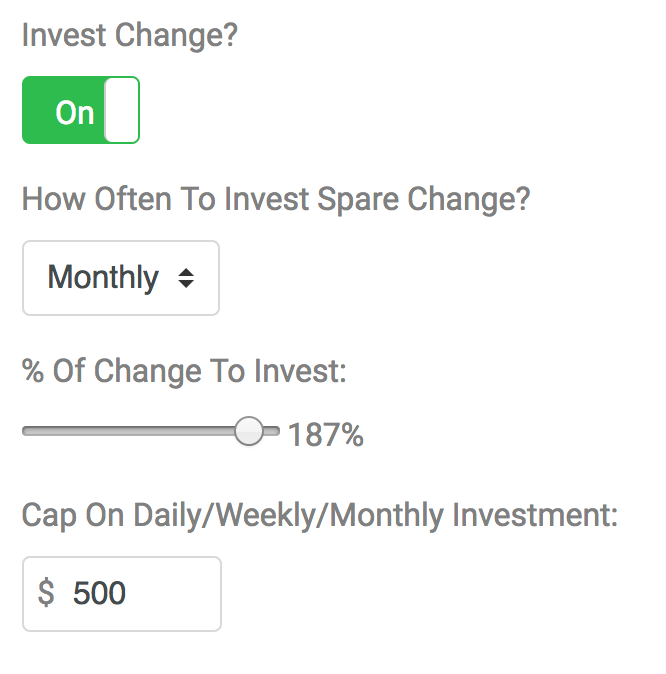Click the white handle of the On switch
The width and height of the screenshot is (666, 674).
122,110
